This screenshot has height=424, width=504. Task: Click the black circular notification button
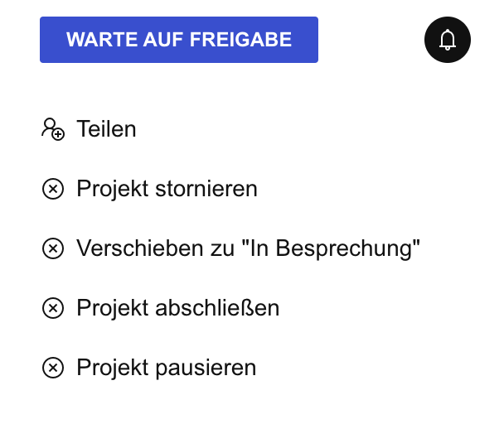coord(448,40)
